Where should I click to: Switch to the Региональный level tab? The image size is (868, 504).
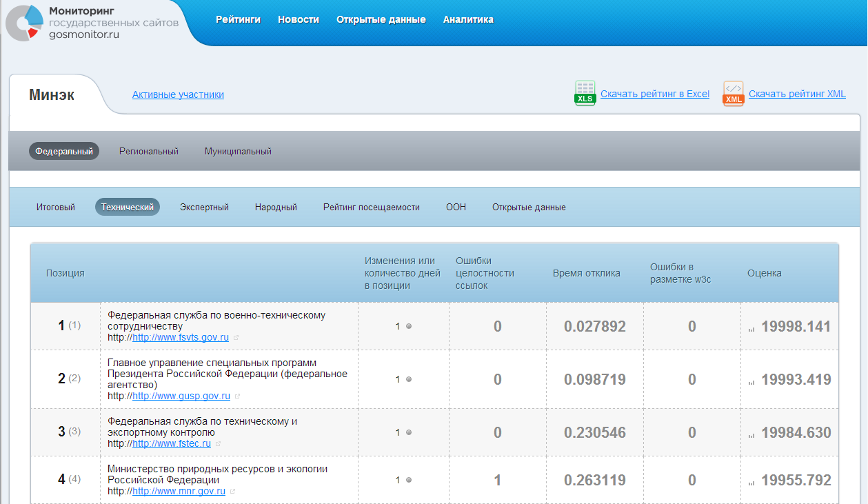coord(148,151)
